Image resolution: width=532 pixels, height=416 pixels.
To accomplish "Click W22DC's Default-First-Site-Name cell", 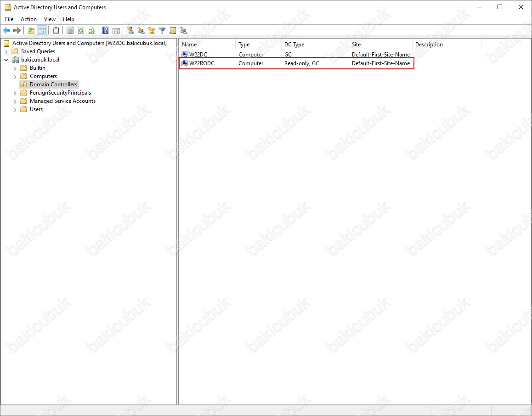I will pyautogui.click(x=381, y=55).
